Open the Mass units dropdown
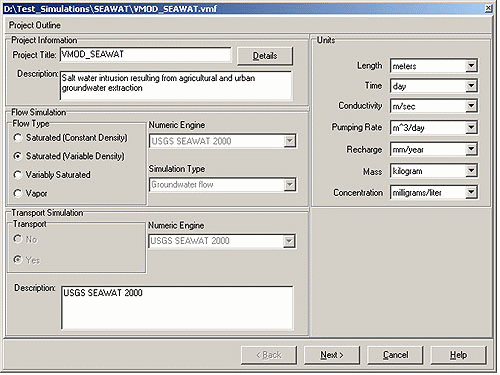The height and width of the screenshot is (375, 500). (x=471, y=171)
